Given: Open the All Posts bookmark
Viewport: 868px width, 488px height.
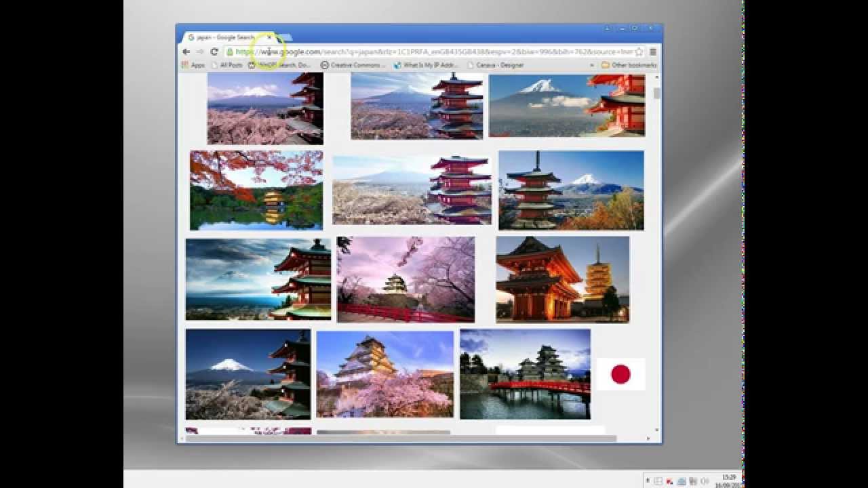Looking at the screenshot, I should pos(227,65).
